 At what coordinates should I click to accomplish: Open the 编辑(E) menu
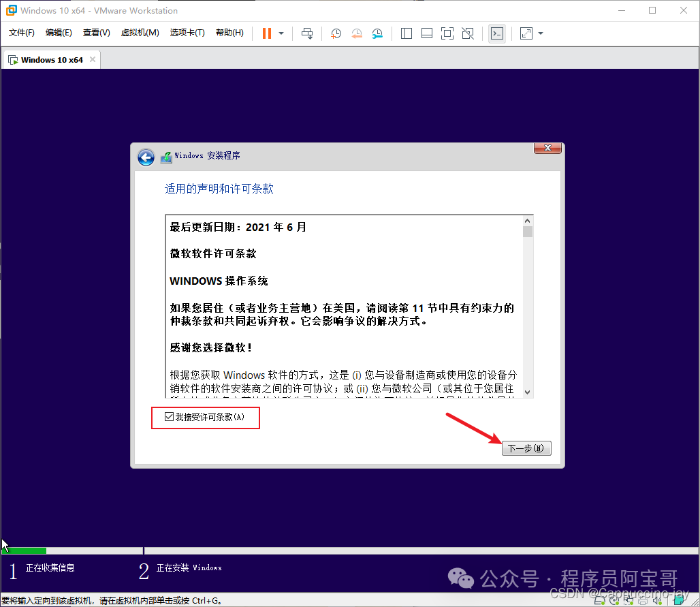tap(59, 33)
